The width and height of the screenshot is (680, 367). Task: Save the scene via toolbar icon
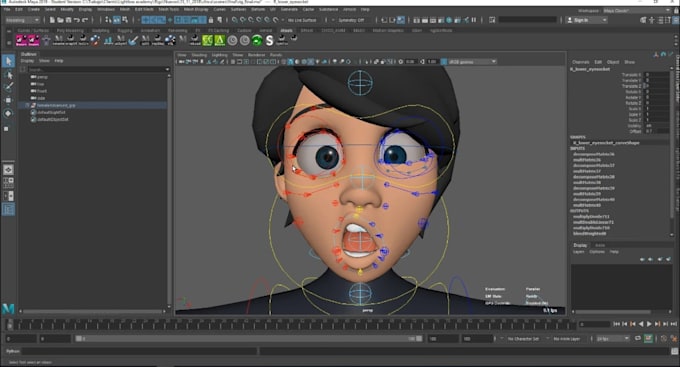(69, 20)
